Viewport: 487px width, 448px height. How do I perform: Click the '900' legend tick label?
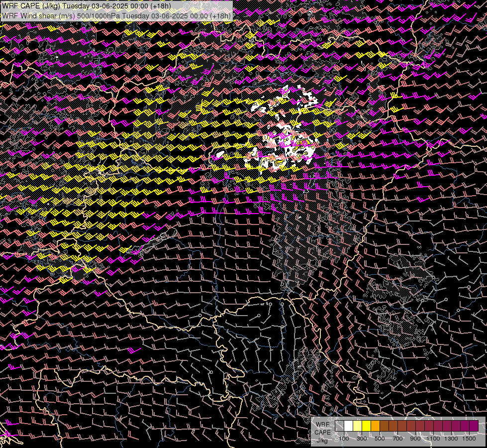click(415, 439)
